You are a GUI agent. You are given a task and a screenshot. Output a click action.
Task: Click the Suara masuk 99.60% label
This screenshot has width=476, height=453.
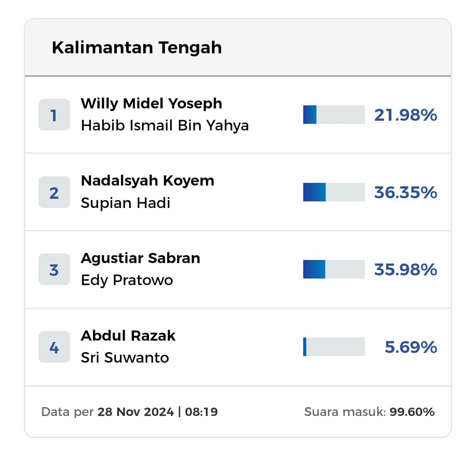(x=369, y=412)
